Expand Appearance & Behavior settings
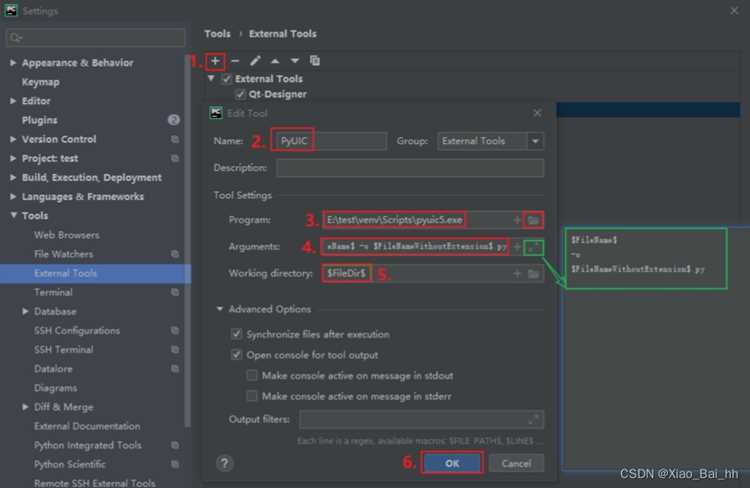The width and height of the screenshot is (750, 488). [x=13, y=63]
